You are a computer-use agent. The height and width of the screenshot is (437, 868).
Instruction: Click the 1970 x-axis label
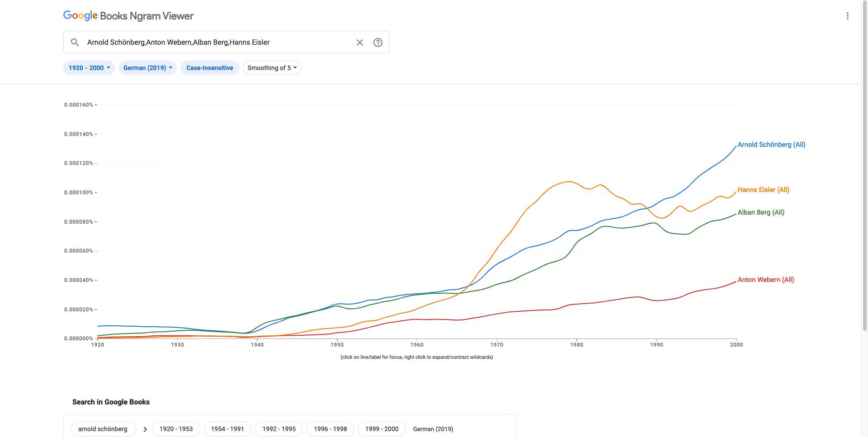point(497,344)
